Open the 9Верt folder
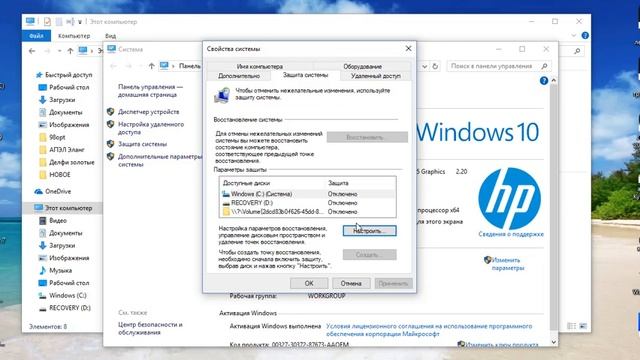640x360 pixels. [52, 137]
